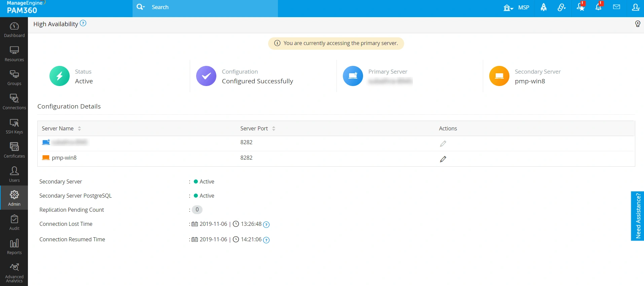
Task: Open Groups from the sidebar
Action: point(14,78)
